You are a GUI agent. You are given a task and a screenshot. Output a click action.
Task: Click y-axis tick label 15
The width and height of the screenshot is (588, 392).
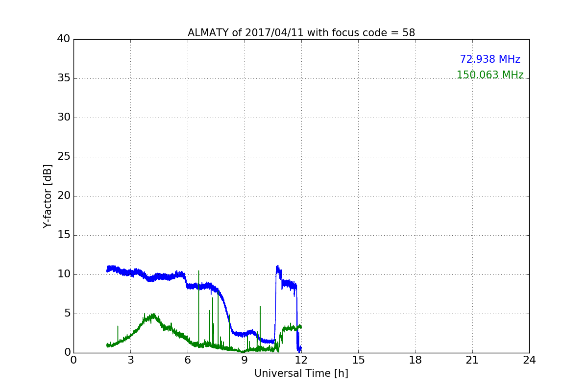point(64,235)
